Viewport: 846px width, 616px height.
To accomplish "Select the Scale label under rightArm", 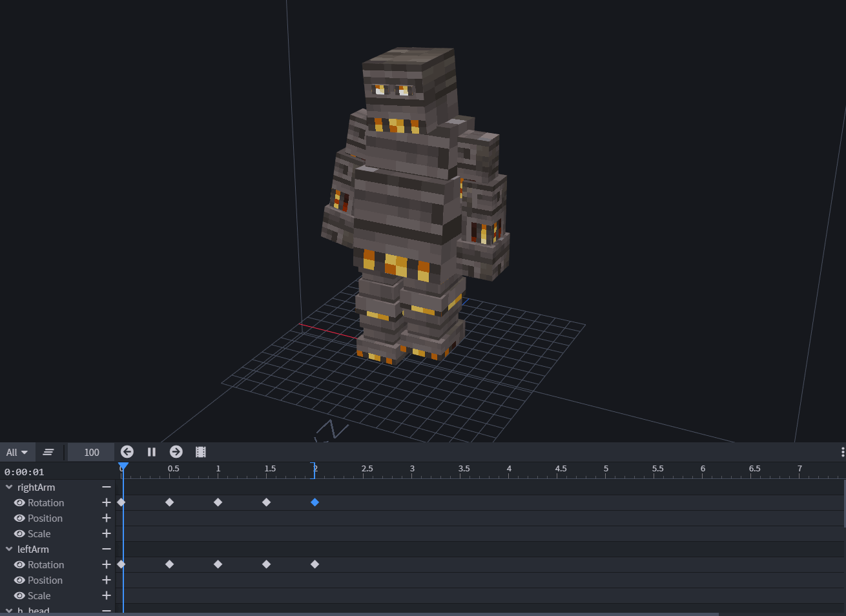I will point(39,534).
